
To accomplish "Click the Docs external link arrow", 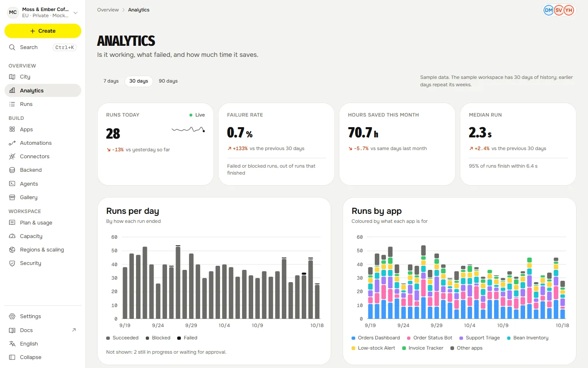I will (x=74, y=330).
